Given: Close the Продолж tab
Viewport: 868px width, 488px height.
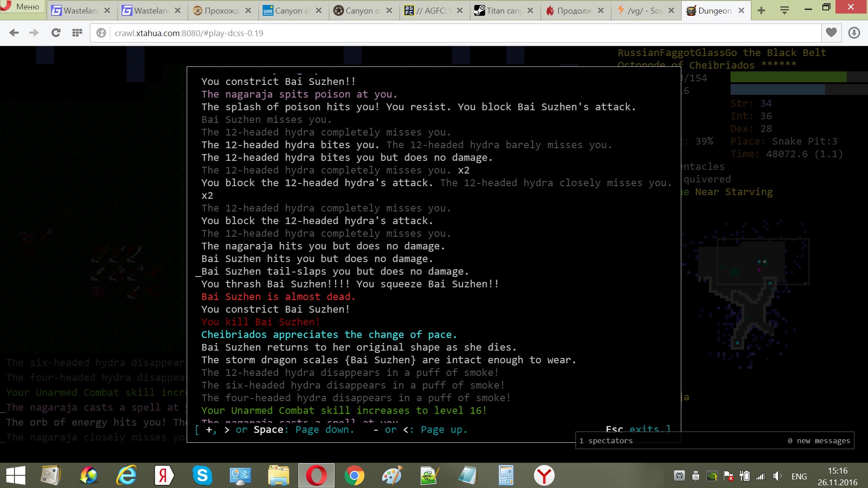Looking at the screenshot, I should (x=601, y=10).
